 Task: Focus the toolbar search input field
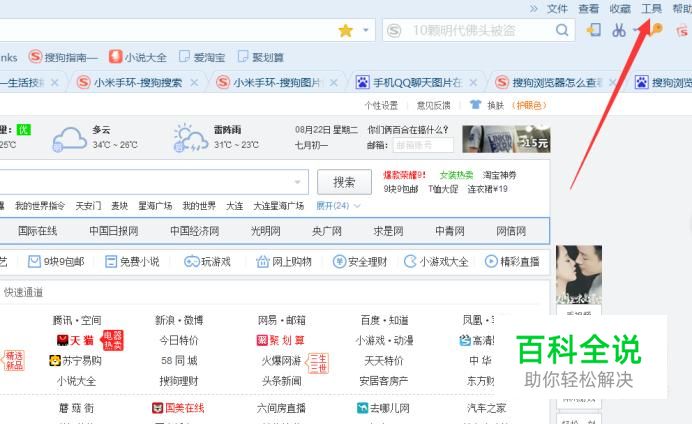coord(479,30)
